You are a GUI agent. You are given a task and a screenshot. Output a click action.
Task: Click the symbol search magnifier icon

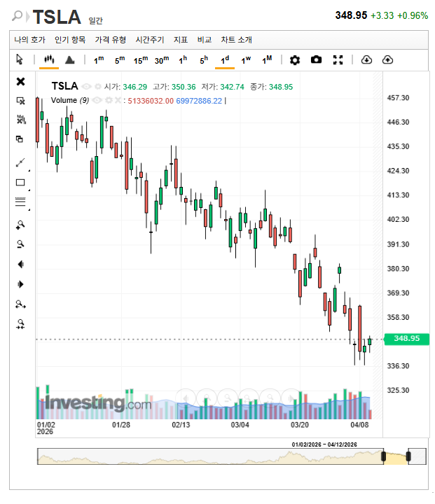[17, 15]
